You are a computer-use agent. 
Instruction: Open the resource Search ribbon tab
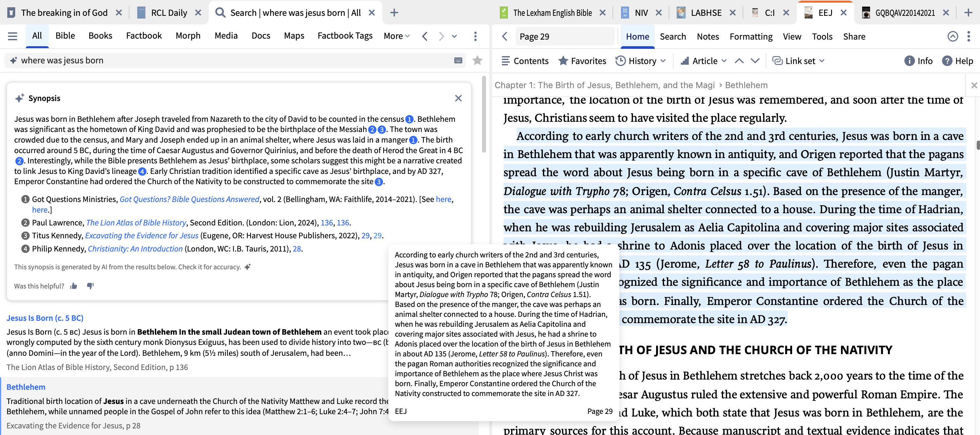(673, 37)
